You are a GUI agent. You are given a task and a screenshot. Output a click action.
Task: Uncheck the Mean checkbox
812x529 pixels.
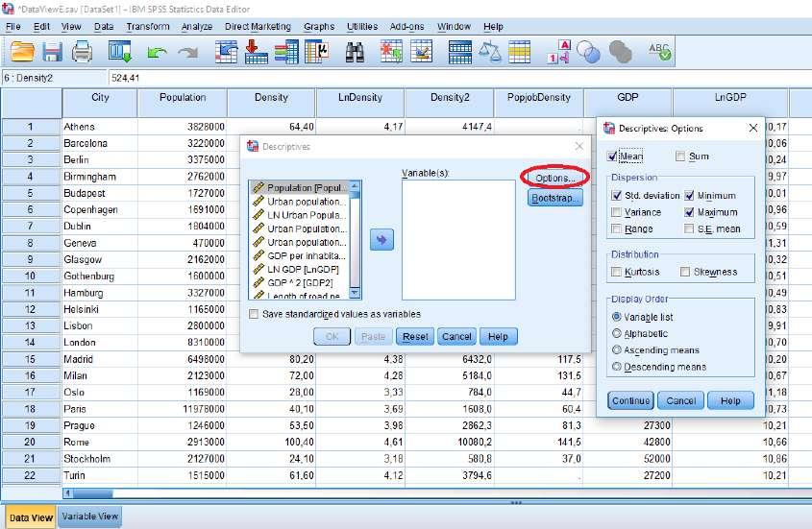613,156
